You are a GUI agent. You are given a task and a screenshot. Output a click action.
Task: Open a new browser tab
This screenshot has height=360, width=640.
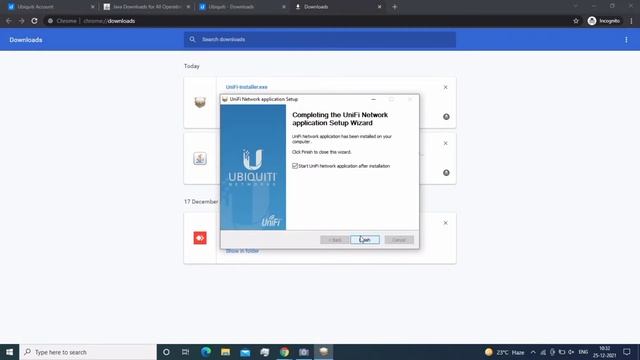point(394,7)
